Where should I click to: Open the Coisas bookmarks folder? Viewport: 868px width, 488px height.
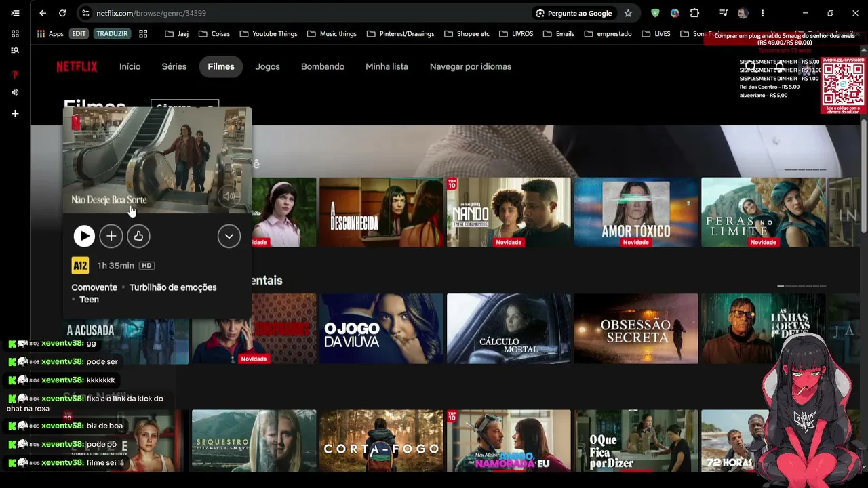coord(214,33)
